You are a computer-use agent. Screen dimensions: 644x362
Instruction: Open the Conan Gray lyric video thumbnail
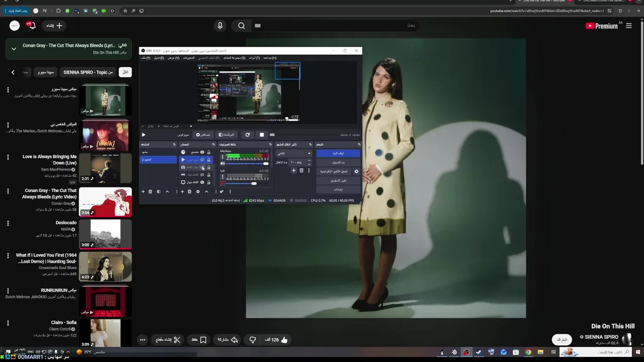(x=105, y=202)
